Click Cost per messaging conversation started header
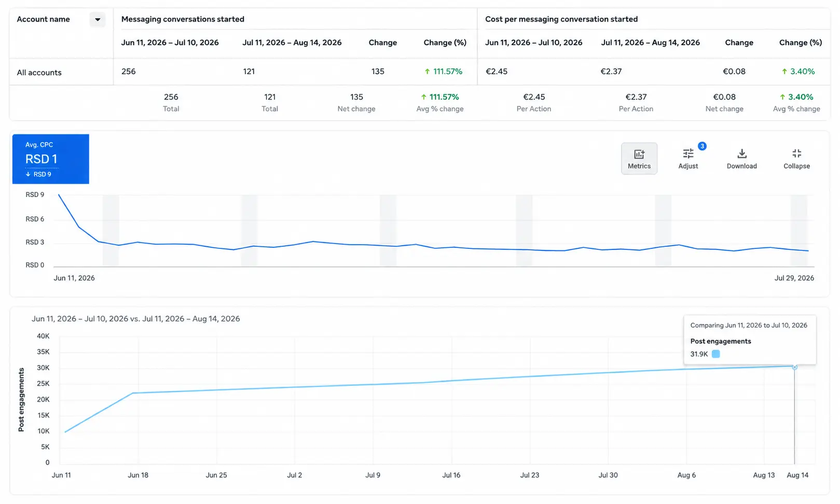The image size is (840, 504). click(x=561, y=19)
